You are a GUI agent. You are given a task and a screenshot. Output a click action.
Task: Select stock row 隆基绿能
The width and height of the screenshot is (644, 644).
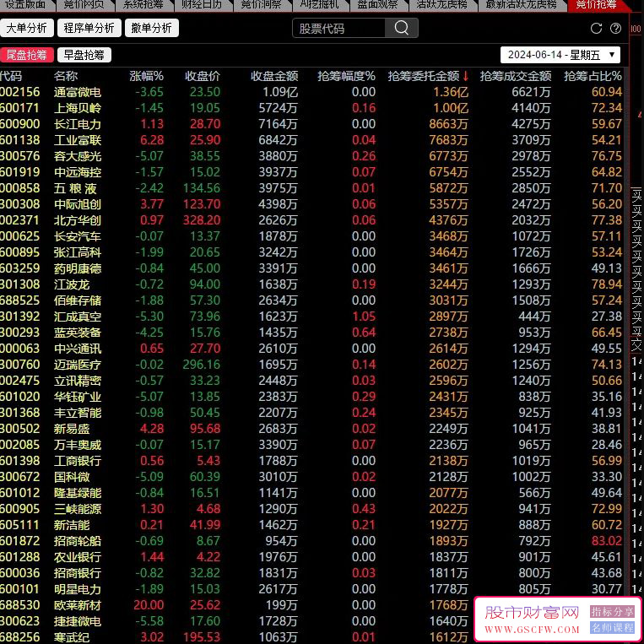coord(311,492)
